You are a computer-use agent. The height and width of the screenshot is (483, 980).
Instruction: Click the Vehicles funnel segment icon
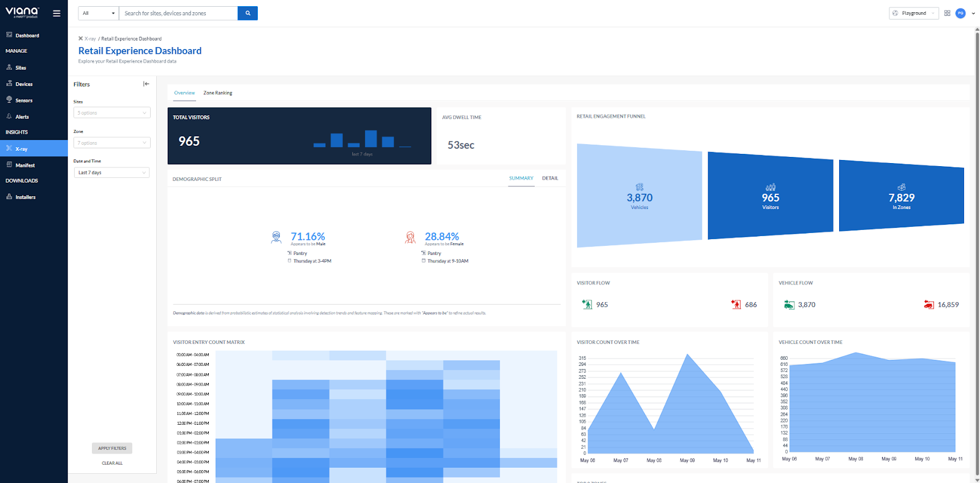tap(639, 187)
